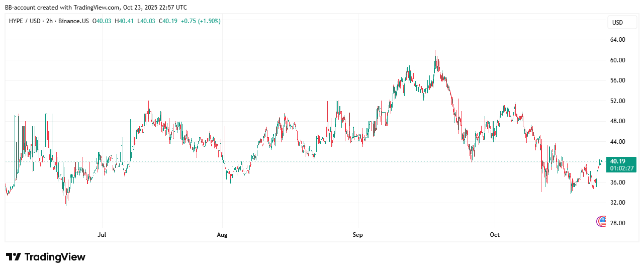The width and height of the screenshot is (644, 272).
Task: Click the Open value O40.03 in legend
Action: [102, 21]
